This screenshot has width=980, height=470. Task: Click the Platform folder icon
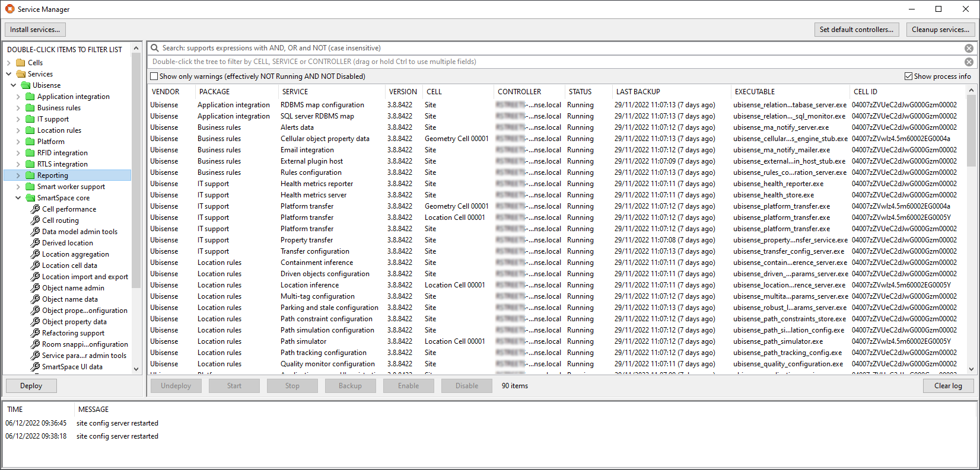click(30, 142)
